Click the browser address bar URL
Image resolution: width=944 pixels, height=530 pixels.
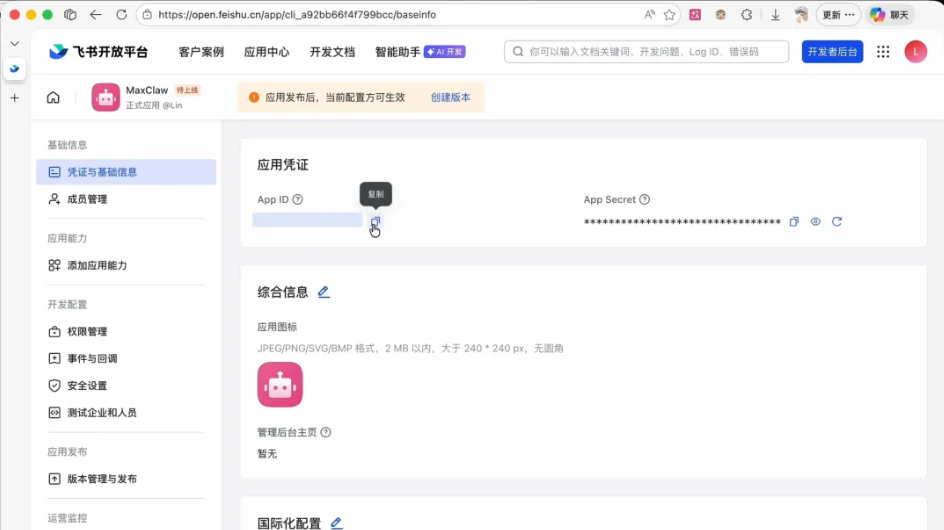[x=297, y=14]
